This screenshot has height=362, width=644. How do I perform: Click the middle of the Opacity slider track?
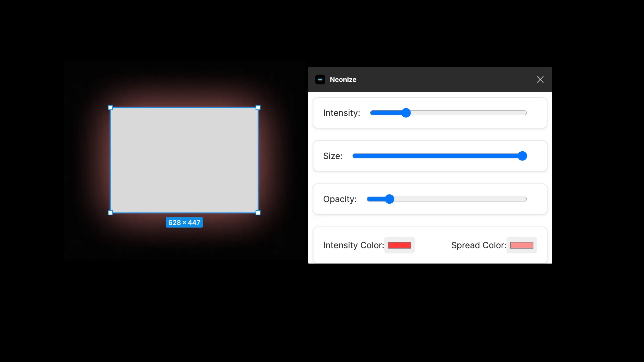pyautogui.click(x=447, y=199)
